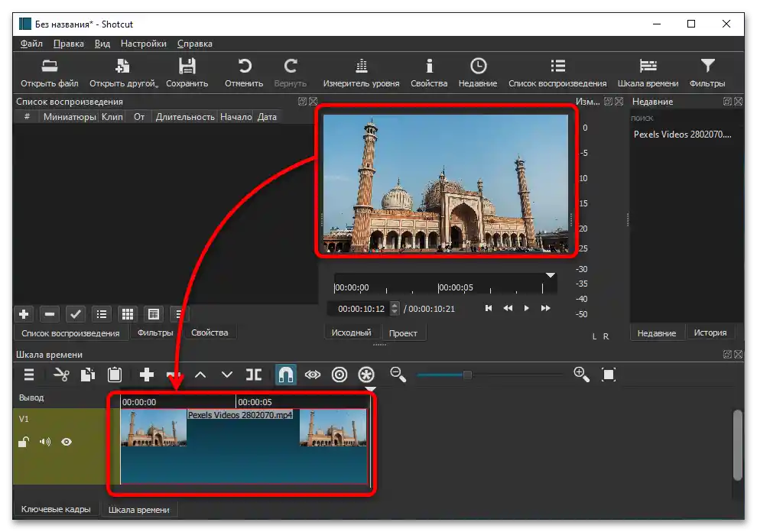Fit the timeline zoom to window

pos(609,375)
